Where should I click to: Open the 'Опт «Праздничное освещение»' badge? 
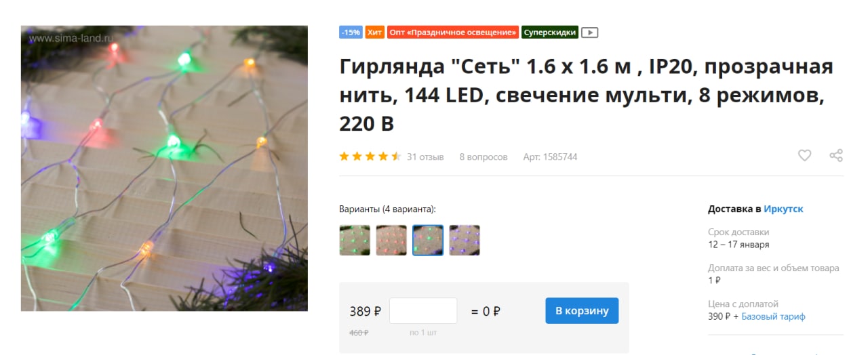pos(453,32)
